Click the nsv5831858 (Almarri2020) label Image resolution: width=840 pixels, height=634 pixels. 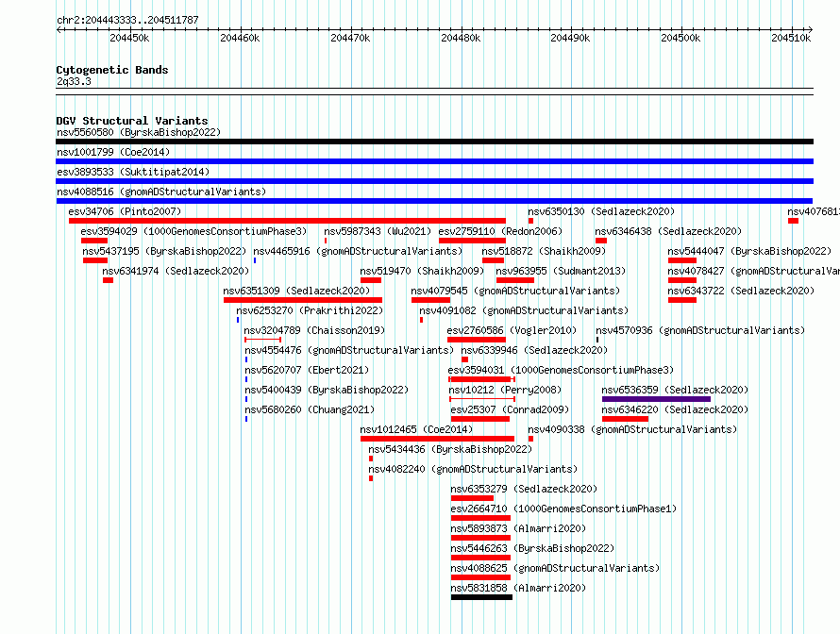tap(518, 588)
